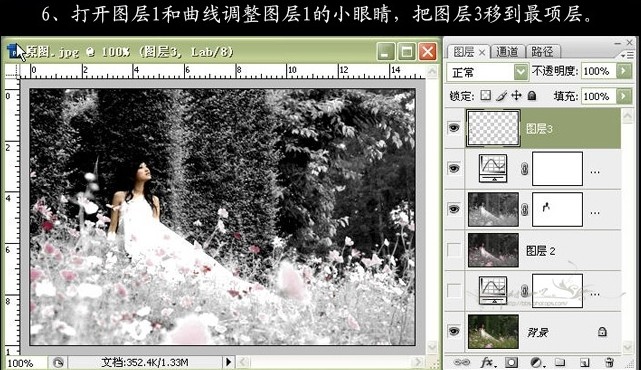
Task: Create a new layer group with the folder icon
Action: coord(560,362)
